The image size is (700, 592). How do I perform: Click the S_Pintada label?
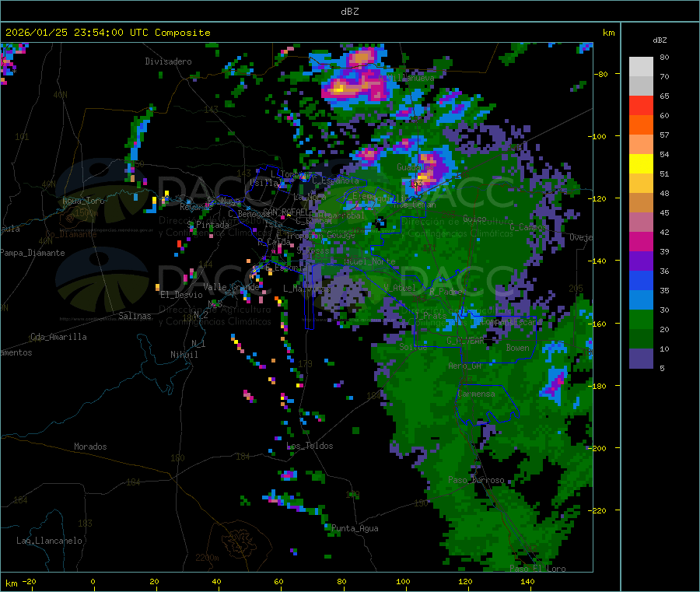[208, 225]
